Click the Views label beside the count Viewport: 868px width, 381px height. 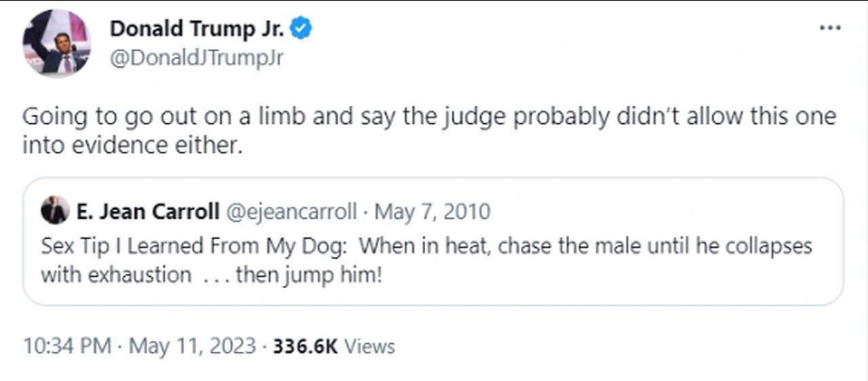(x=370, y=346)
